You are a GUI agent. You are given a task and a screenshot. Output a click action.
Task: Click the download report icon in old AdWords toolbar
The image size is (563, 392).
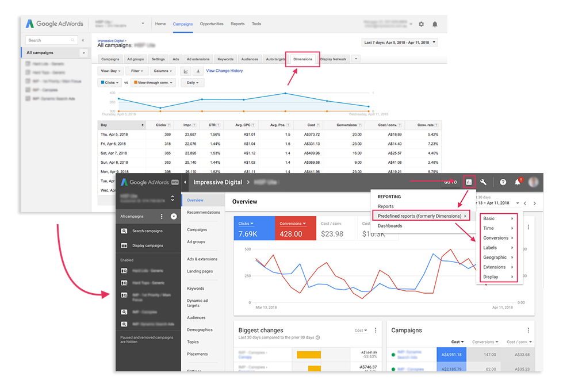tap(198, 71)
